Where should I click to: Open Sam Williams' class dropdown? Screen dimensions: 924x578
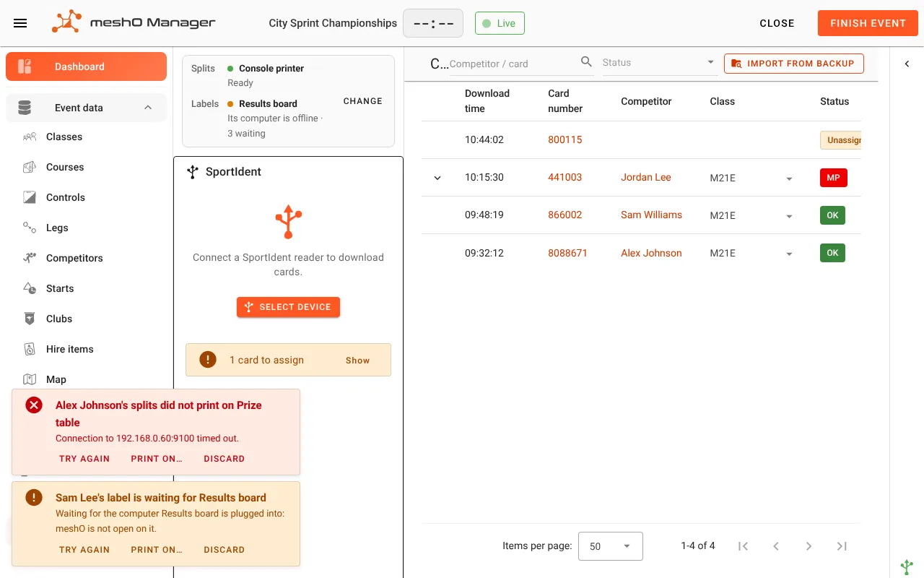(789, 216)
